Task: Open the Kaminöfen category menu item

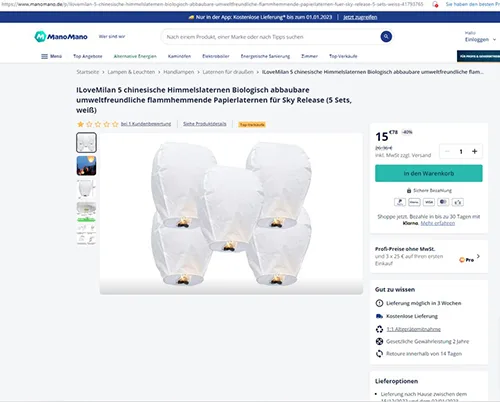Action: [x=179, y=56]
